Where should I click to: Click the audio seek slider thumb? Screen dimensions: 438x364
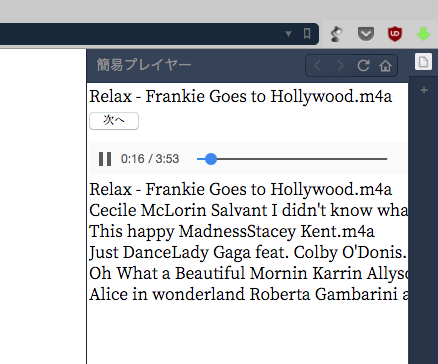[211, 159]
